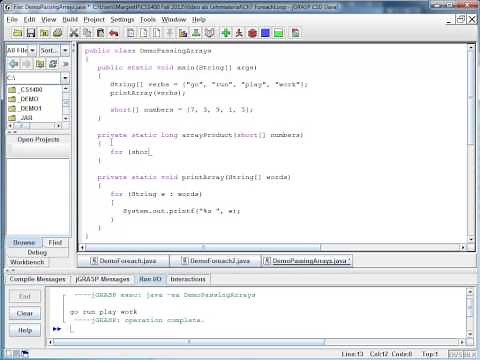Click the Run I/O horizontal scrollbar thumb
480x360 pixels.
point(189,342)
